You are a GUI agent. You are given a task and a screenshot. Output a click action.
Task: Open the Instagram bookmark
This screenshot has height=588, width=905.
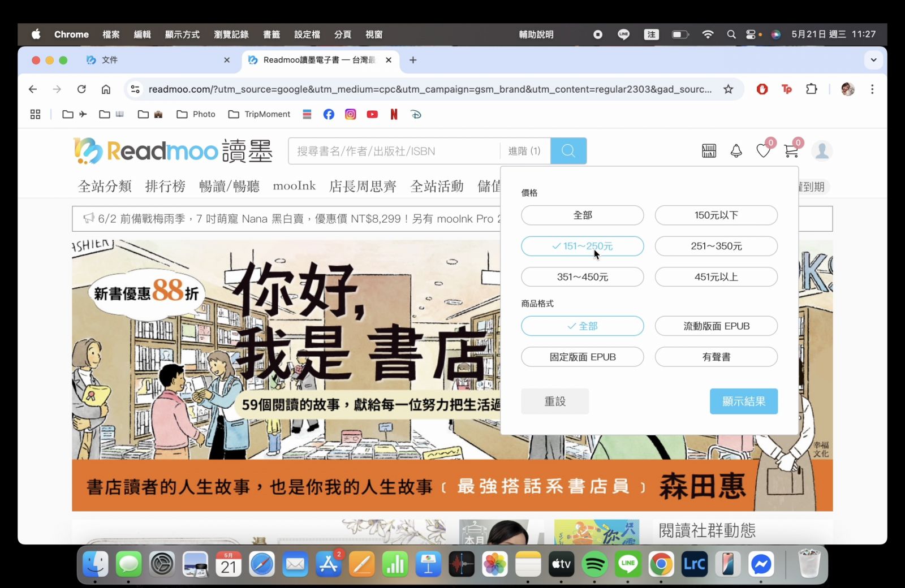click(x=351, y=114)
